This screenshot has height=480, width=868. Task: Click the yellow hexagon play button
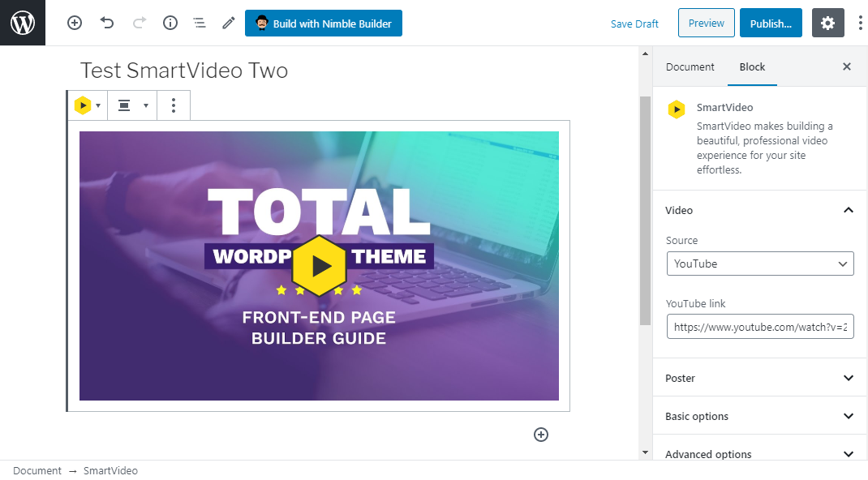(320, 266)
